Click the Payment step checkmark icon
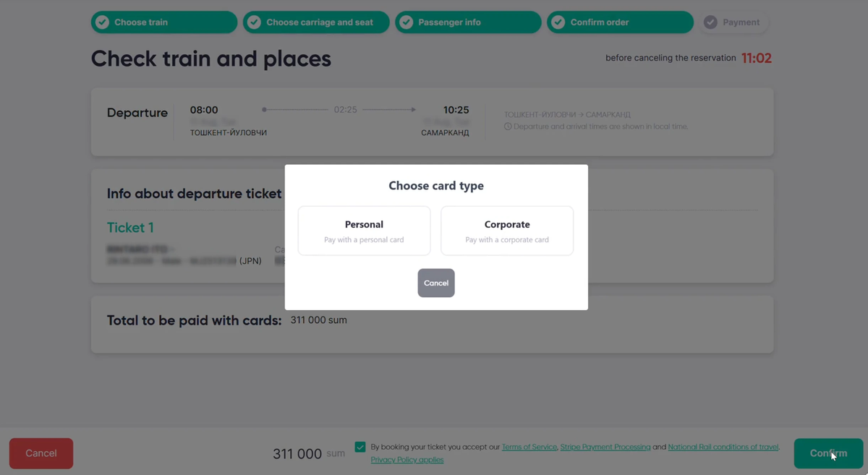 coord(710,22)
